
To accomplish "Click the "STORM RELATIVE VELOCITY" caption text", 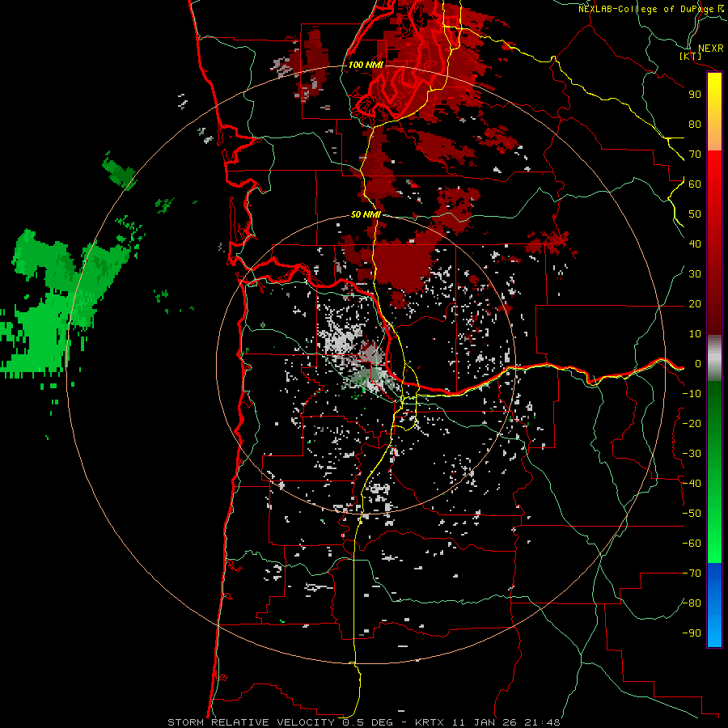I will (x=251, y=722).
